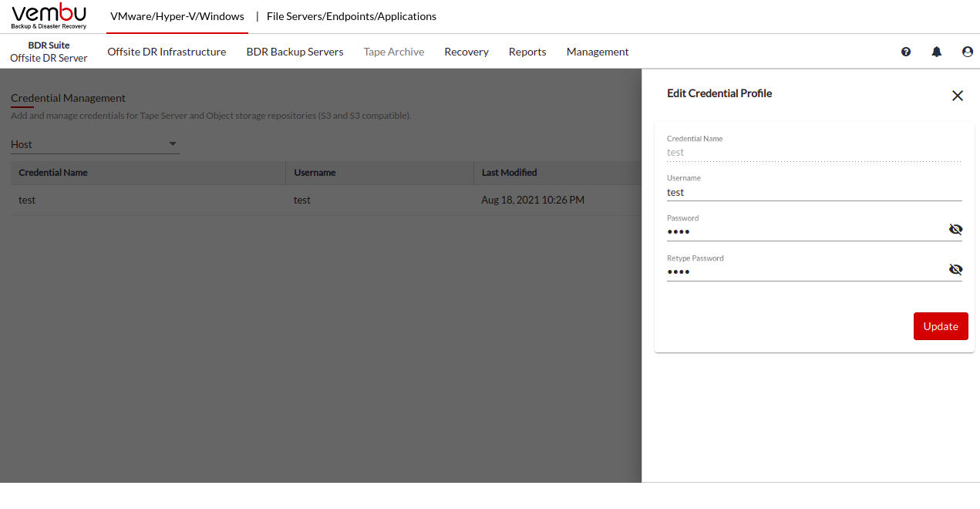
Task: Open the help question mark icon
Action: pyautogui.click(x=906, y=52)
